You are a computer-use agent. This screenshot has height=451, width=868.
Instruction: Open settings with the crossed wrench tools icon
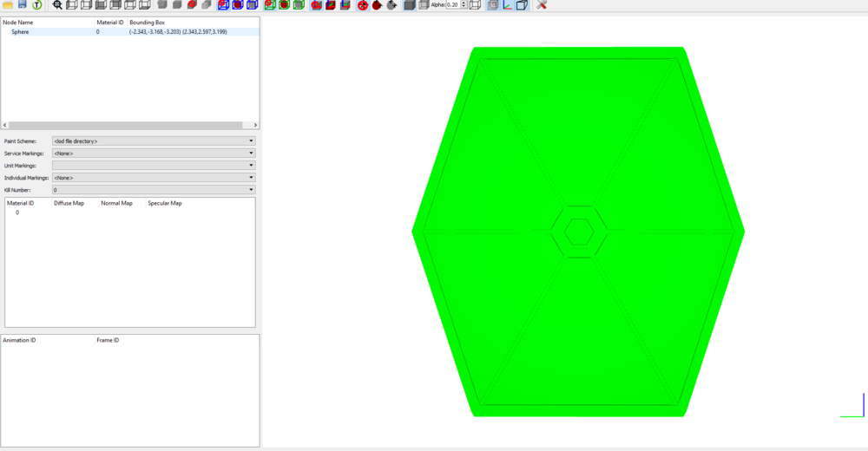click(x=542, y=5)
